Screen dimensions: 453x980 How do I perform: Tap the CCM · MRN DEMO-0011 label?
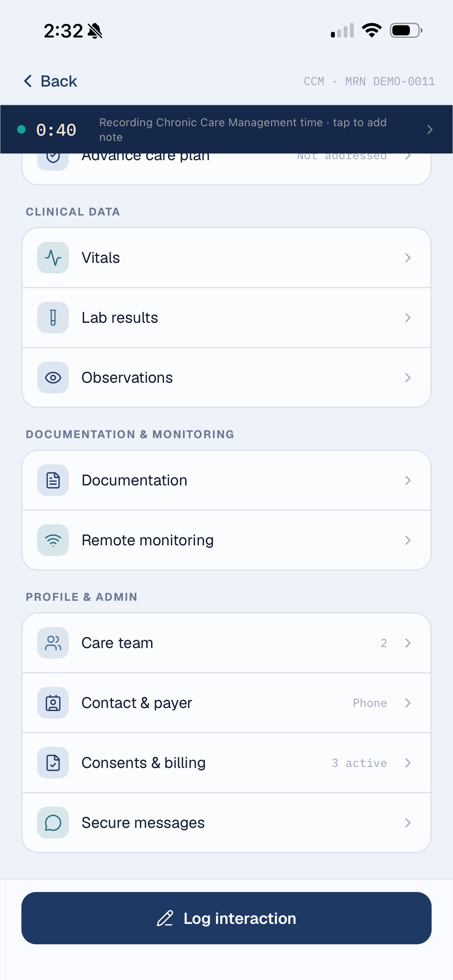(369, 81)
